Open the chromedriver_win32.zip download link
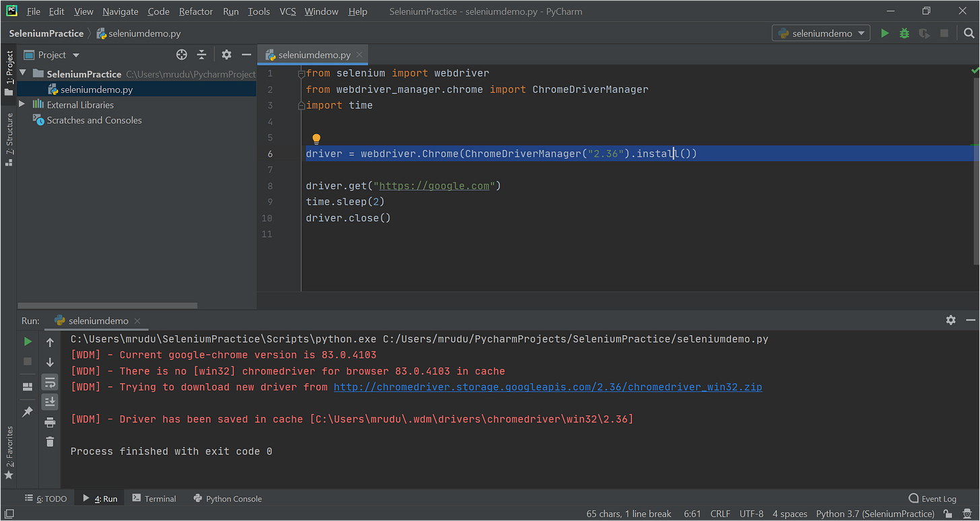980x521 pixels. (x=547, y=386)
